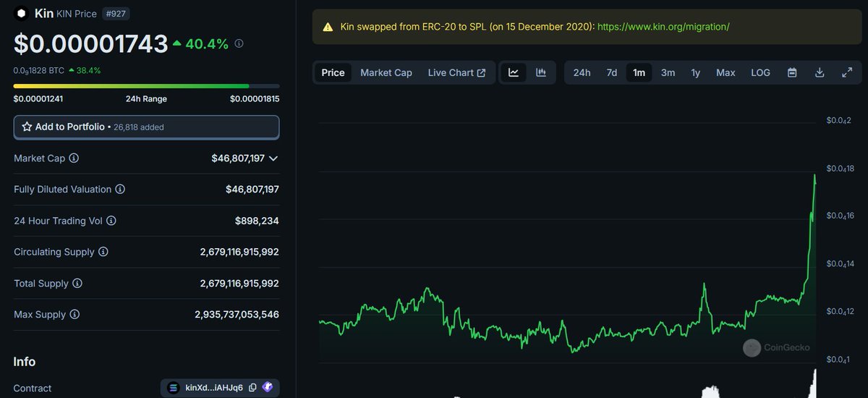This screenshot has width=868, height=398.
Task: Set chart range to 1y
Action: pyautogui.click(x=695, y=72)
